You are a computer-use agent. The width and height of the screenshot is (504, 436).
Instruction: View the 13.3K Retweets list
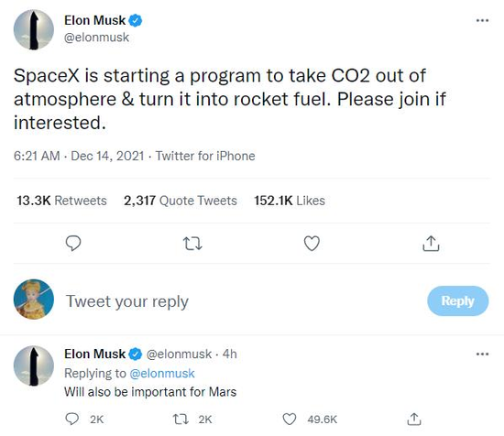61,201
